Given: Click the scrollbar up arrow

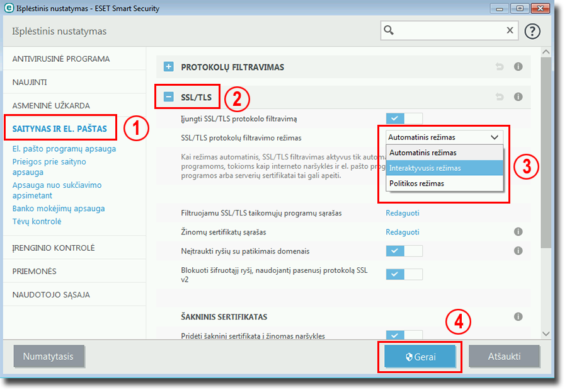Looking at the screenshot, I should 546,52.
